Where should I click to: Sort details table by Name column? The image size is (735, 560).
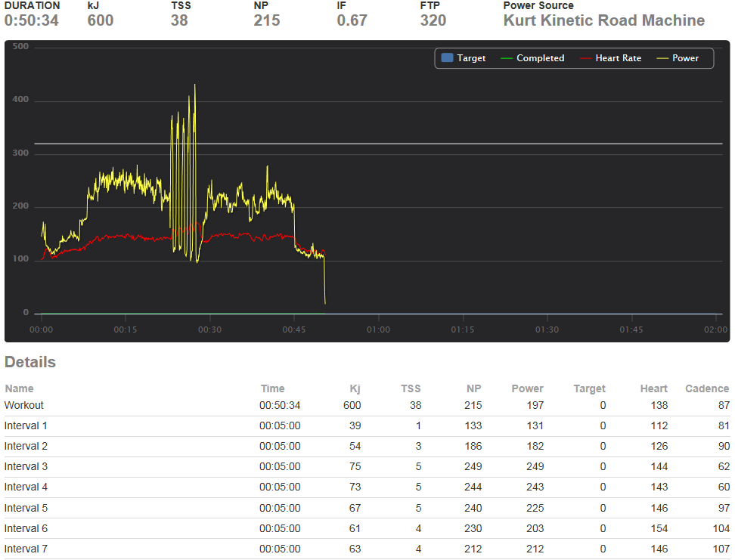click(19, 388)
